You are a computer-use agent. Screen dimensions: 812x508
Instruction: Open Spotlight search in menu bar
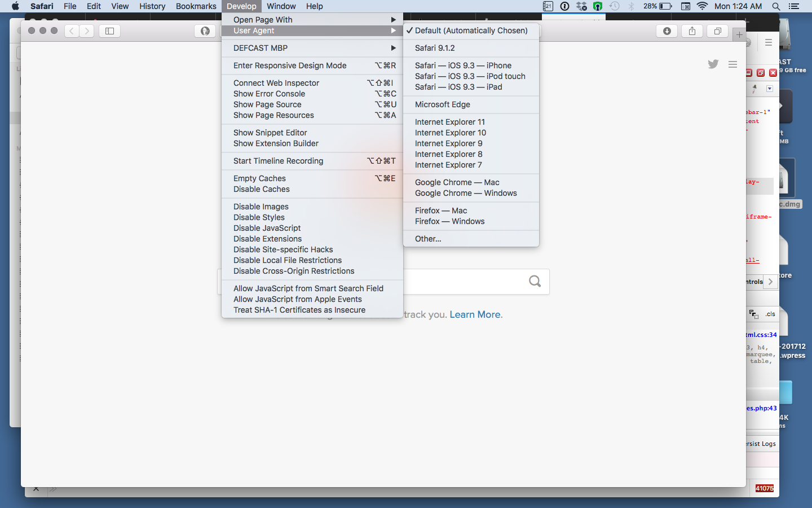(776, 6)
